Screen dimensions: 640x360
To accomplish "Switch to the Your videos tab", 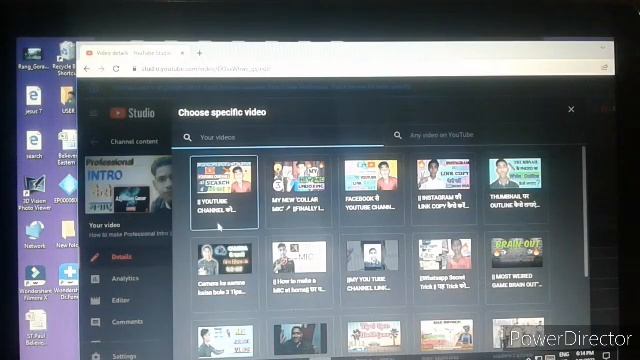I will (x=278, y=137).
